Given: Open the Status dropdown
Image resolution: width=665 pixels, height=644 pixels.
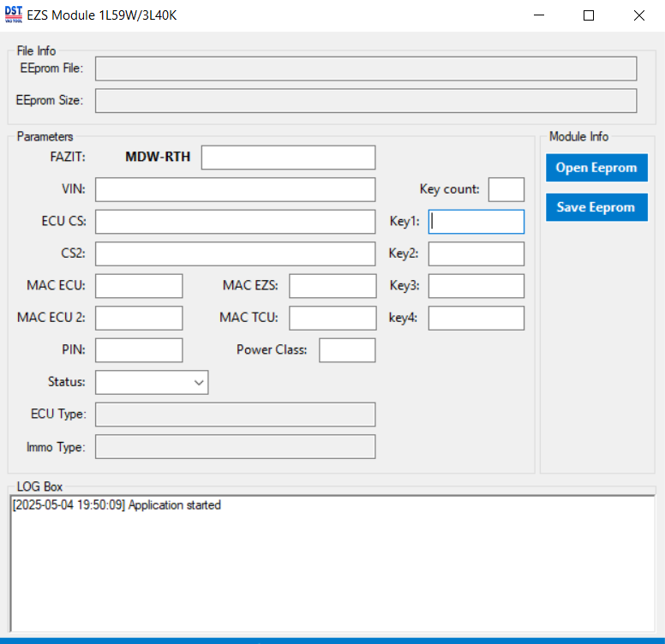Looking at the screenshot, I should click(x=152, y=382).
